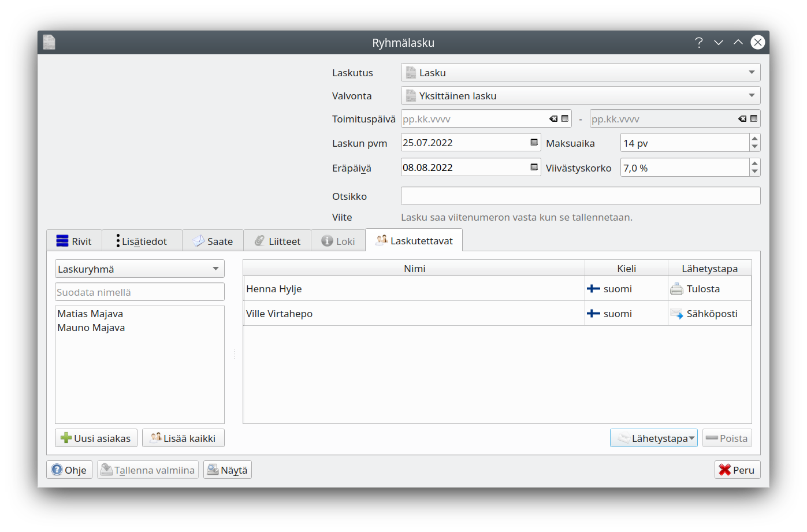The width and height of the screenshot is (807, 532).
Task: Select the Laskutettavat tab
Action: (x=414, y=240)
